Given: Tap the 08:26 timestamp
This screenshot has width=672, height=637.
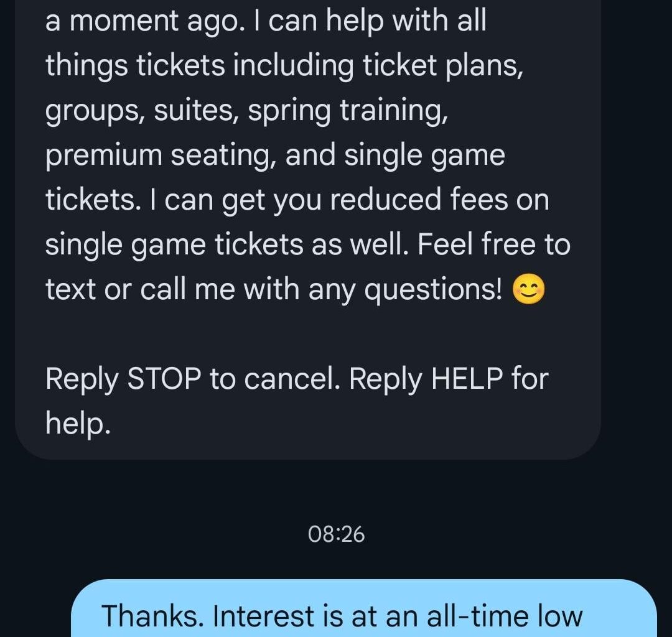Looking at the screenshot, I should click(x=336, y=534).
